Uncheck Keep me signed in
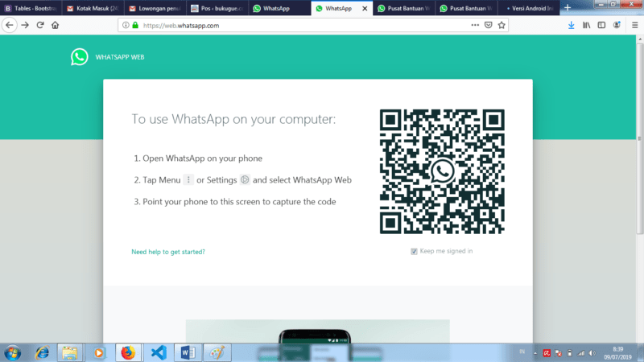This screenshot has width=644, height=362. pos(414,251)
